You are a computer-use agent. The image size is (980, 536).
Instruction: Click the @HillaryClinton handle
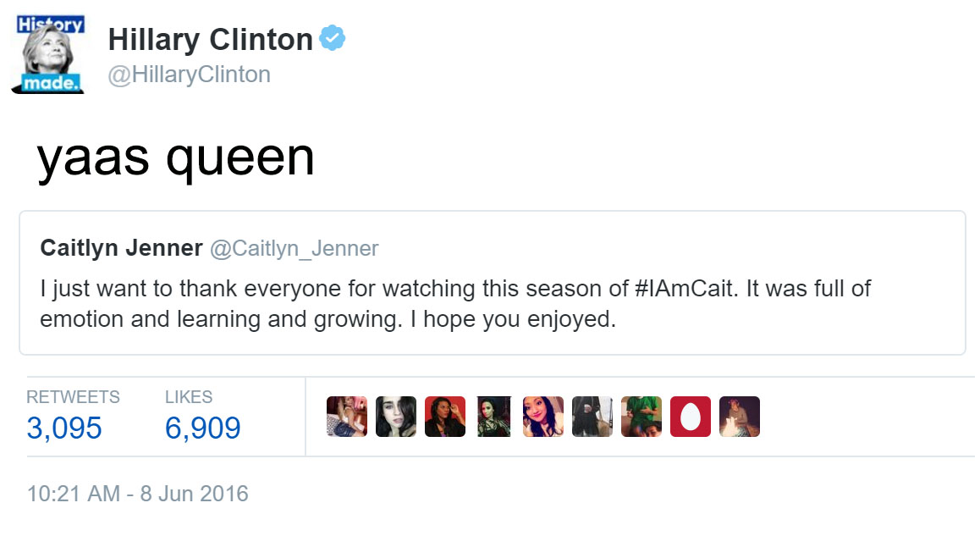pos(190,75)
